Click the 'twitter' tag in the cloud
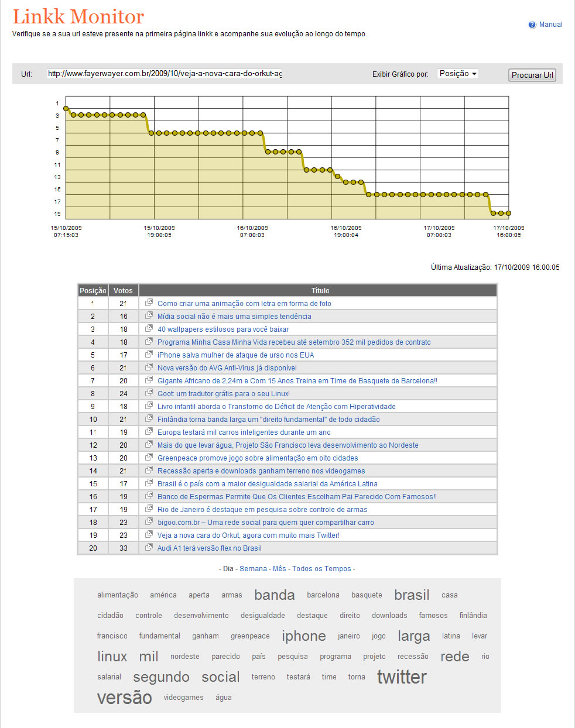This screenshot has width=575, height=728. tap(402, 677)
